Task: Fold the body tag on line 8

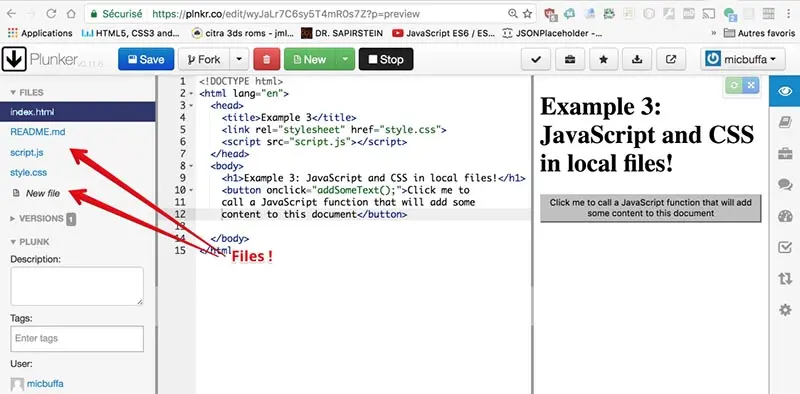Action: tap(191, 166)
